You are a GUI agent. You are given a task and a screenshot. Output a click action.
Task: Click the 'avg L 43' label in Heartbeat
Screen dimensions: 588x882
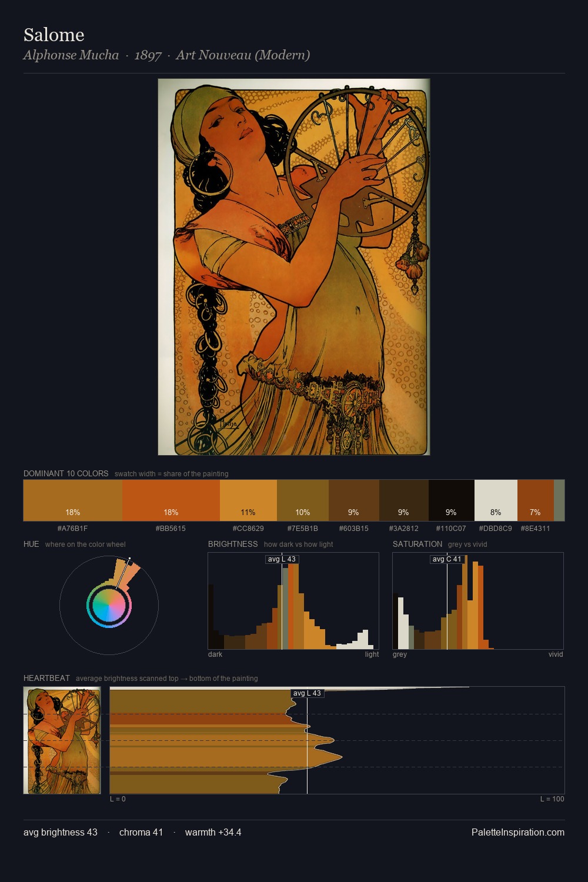click(307, 693)
